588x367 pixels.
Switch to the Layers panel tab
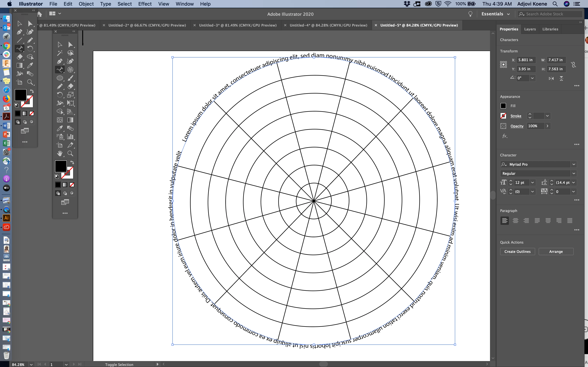[x=530, y=29]
